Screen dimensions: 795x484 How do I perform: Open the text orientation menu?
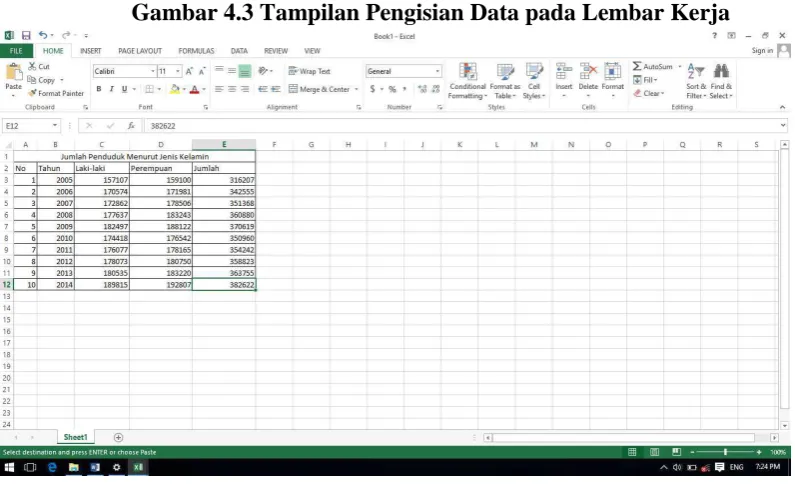(x=264, y=71)
